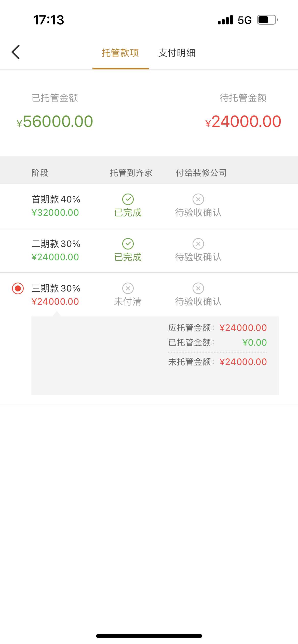Tap grey X icon for 首期款 company payment
This screenshot has width=298, height=644.
[x=198, y=199]
